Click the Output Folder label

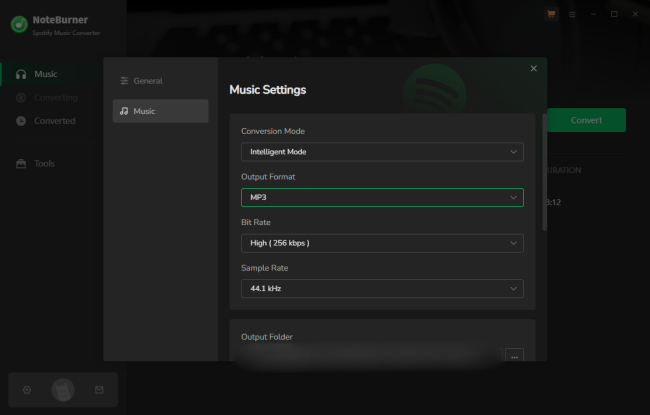(267, 337)
